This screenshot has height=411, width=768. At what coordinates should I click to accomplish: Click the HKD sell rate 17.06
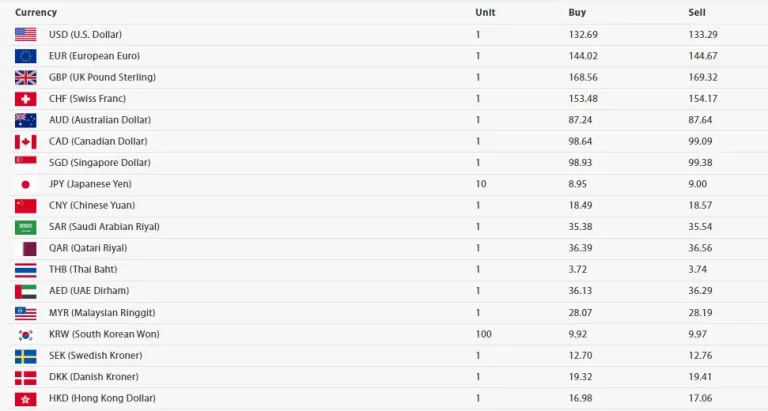pos(700,399)
